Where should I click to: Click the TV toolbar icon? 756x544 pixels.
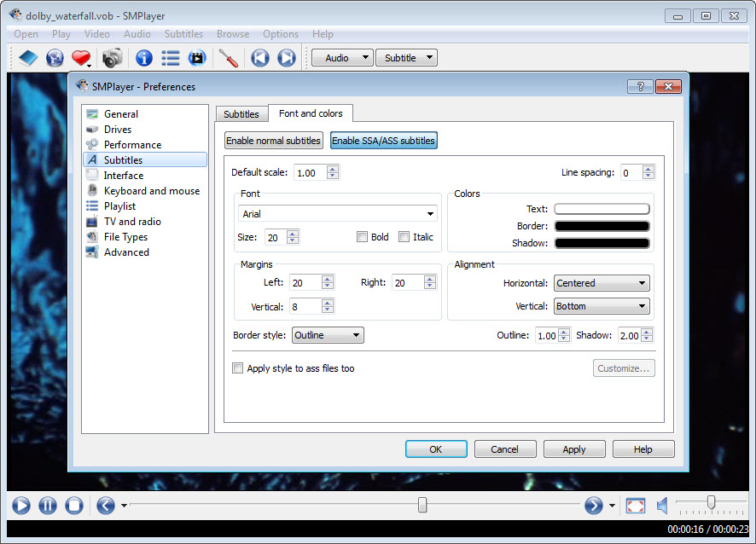click(197, 58)
